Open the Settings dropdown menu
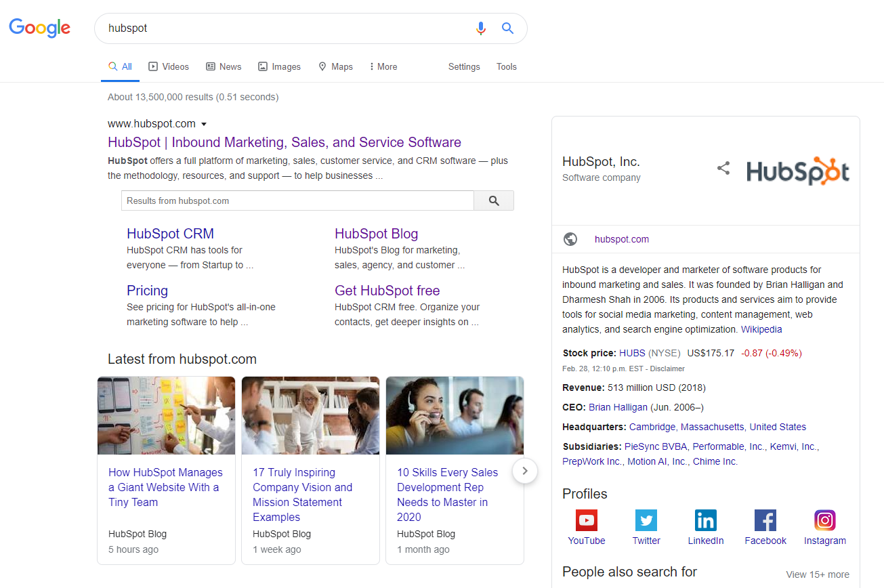The image size is (884, 588). (x=464, y=66)
